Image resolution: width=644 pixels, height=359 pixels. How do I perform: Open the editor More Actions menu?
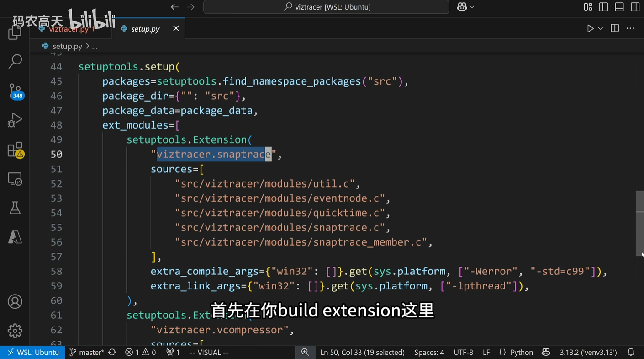point(630,28)
